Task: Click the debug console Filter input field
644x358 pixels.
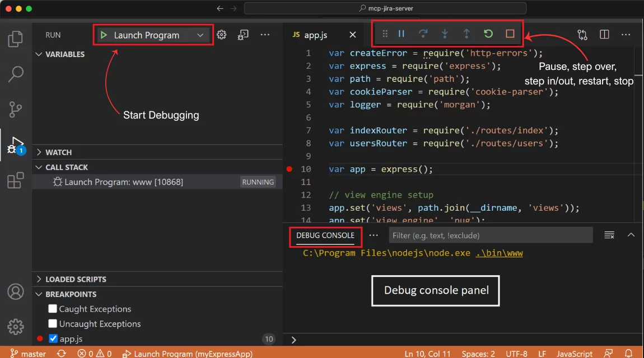Action: 491,235
